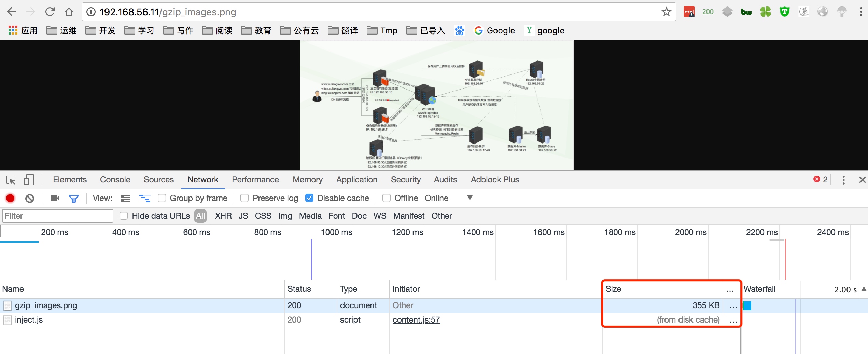Uncheck Disable cache
Viewport: 868px width, 354px height.
pyautogui.click(x=309, y=198)
